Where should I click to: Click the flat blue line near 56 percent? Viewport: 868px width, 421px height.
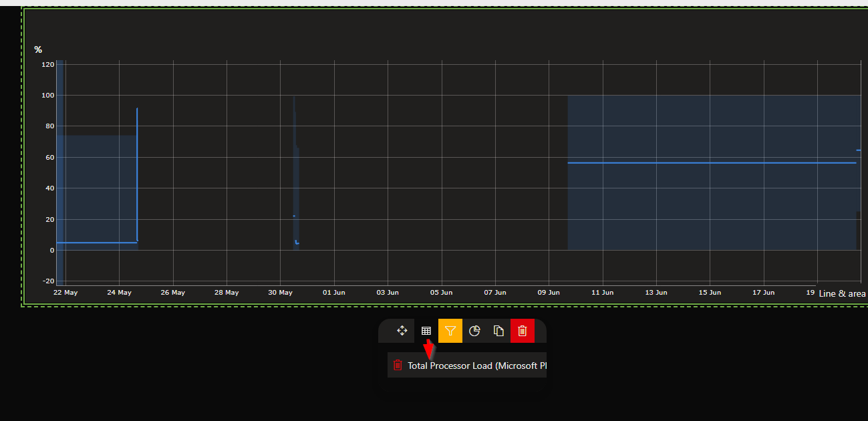pyautogui.click(x=712, y=163)
